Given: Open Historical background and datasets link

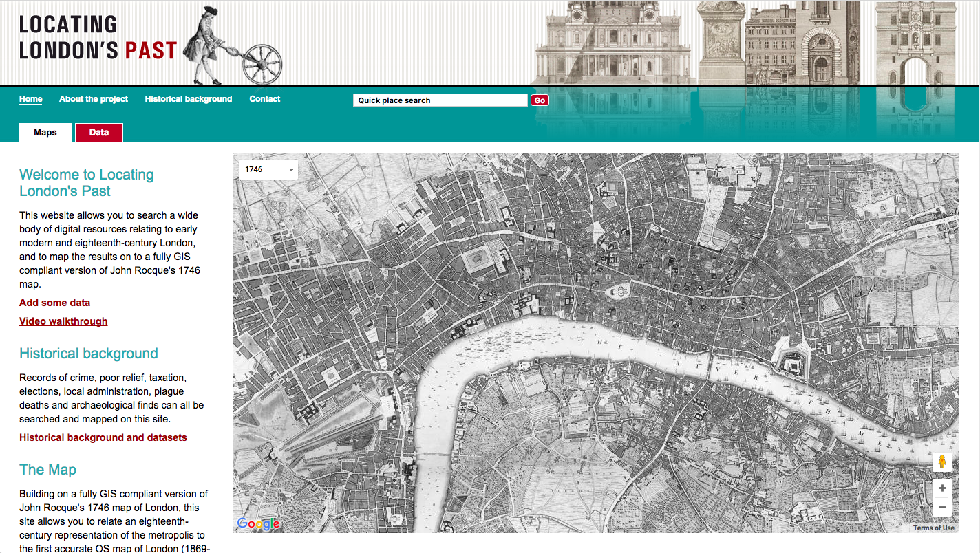Looking at the screenshot, I should tap(103, 437).
